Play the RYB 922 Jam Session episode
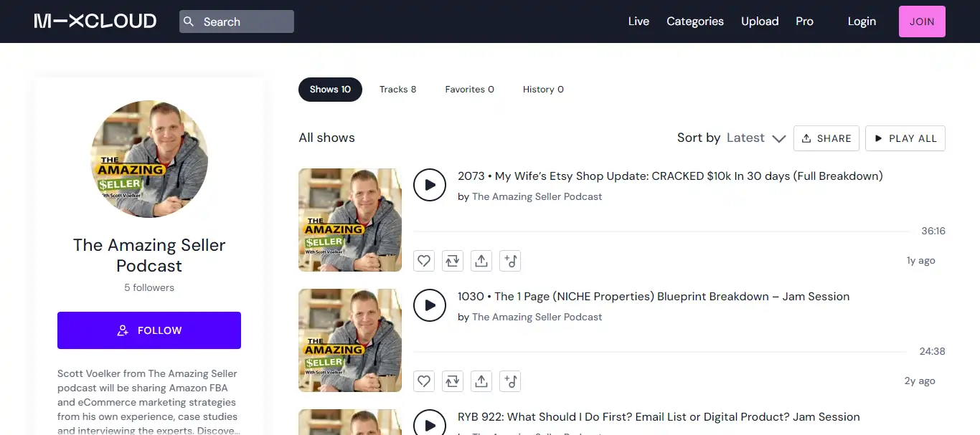Image resolution: width=980 pixels, height=435 pixels. [x=429, y=425]
